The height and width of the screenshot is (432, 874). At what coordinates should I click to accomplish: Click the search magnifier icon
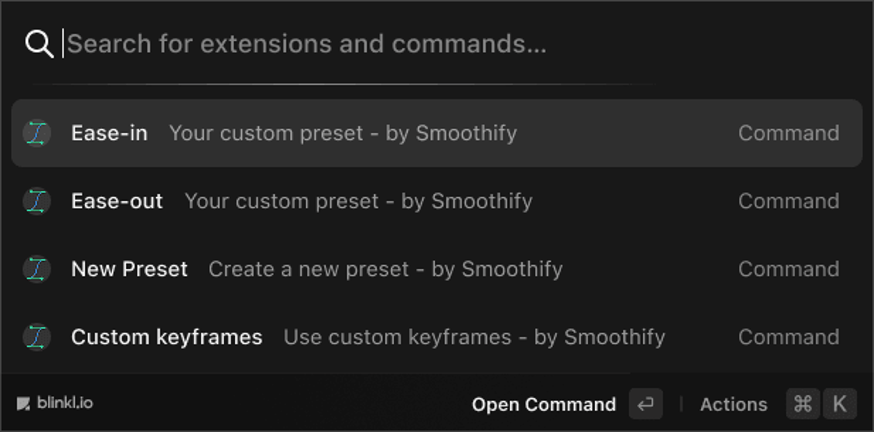pyautogui.click(x=39, y=44)
